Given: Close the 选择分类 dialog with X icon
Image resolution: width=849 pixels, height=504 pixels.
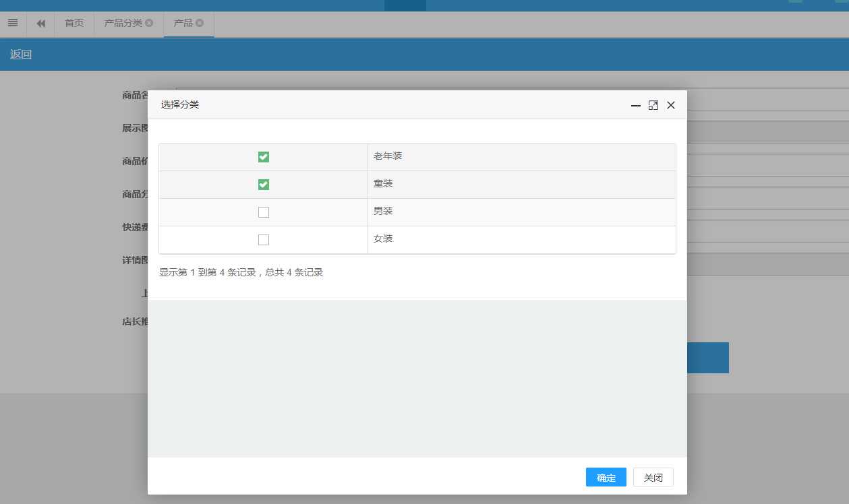Looking at the screenshot, I should pos(671,105).
